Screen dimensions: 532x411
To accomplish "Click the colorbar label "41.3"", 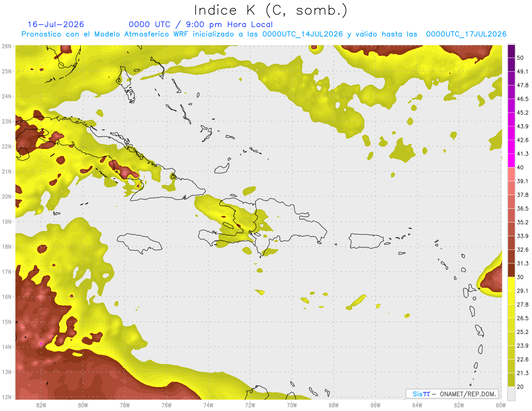I will pyautogui.click(x=523, y=154).
